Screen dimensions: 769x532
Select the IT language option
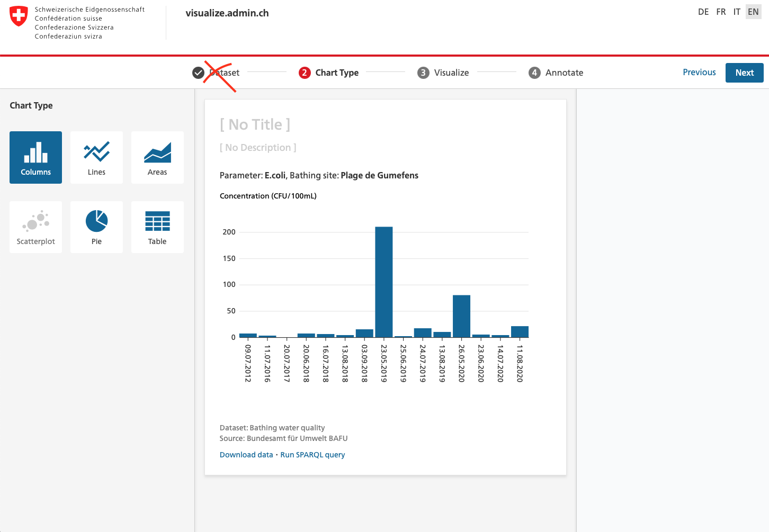[737, 12]
